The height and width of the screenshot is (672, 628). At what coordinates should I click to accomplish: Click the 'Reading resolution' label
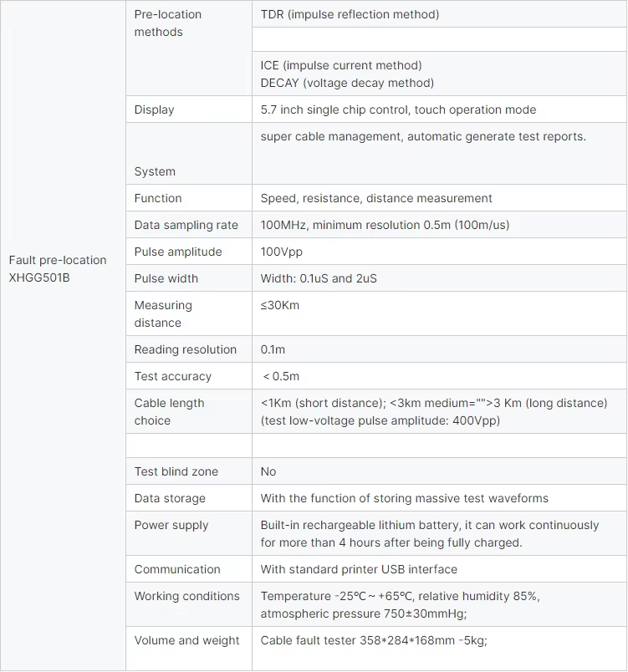click(186, 349)
